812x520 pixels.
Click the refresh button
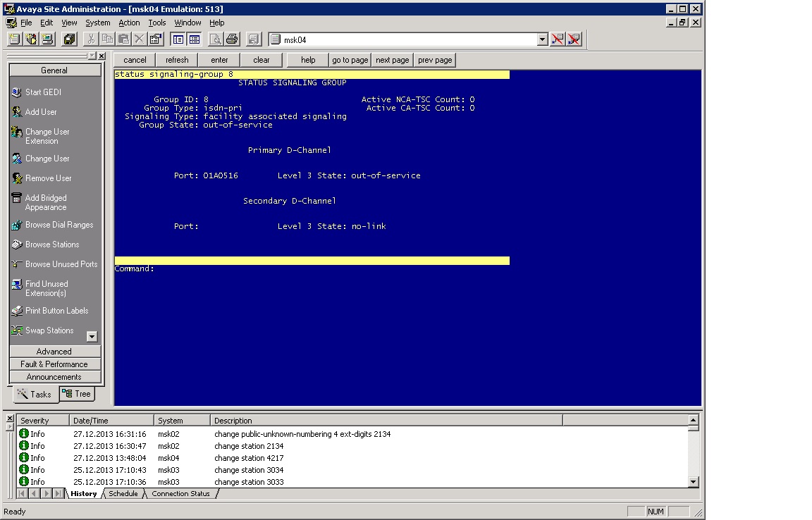[x=177, y=60]
